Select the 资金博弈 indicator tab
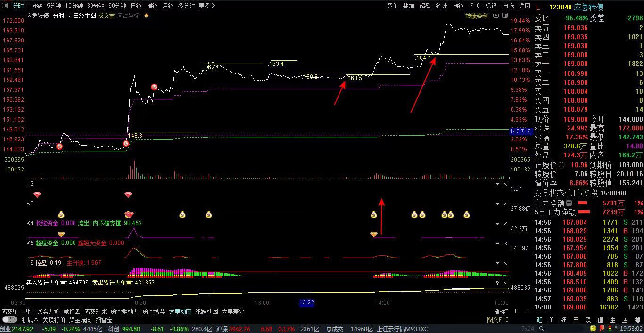Viewport: 644px width, 333px height. pos(154,311)
